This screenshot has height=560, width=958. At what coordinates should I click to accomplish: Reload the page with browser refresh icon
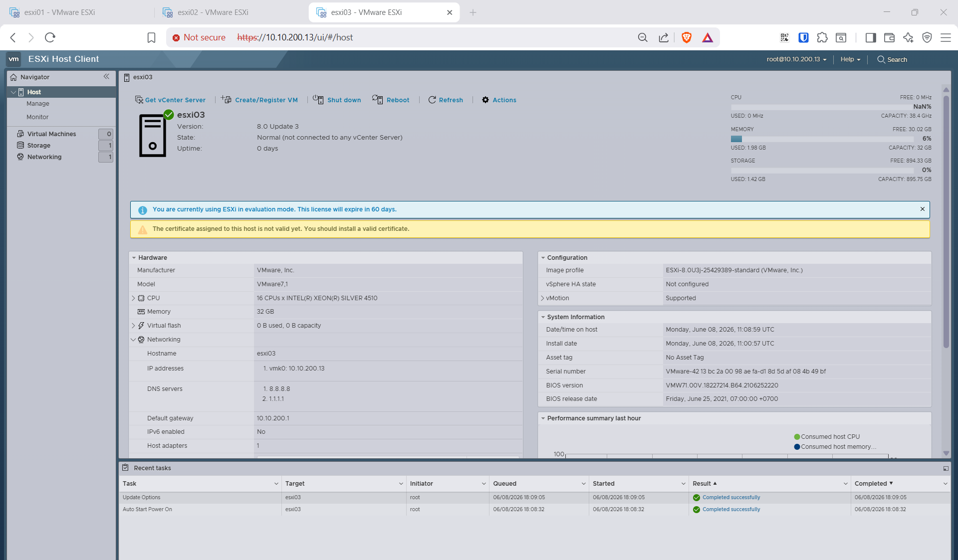50,37
